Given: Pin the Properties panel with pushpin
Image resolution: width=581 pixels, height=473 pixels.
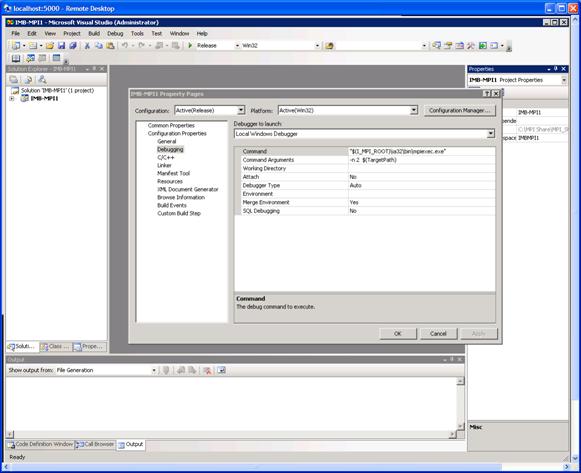Looking at the screenshot, I should 555,69.
